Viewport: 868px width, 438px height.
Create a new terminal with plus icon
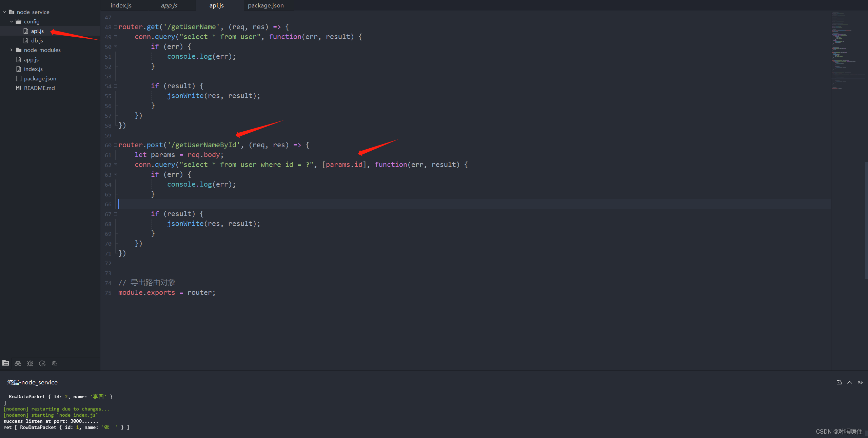(x=839, y=382)
